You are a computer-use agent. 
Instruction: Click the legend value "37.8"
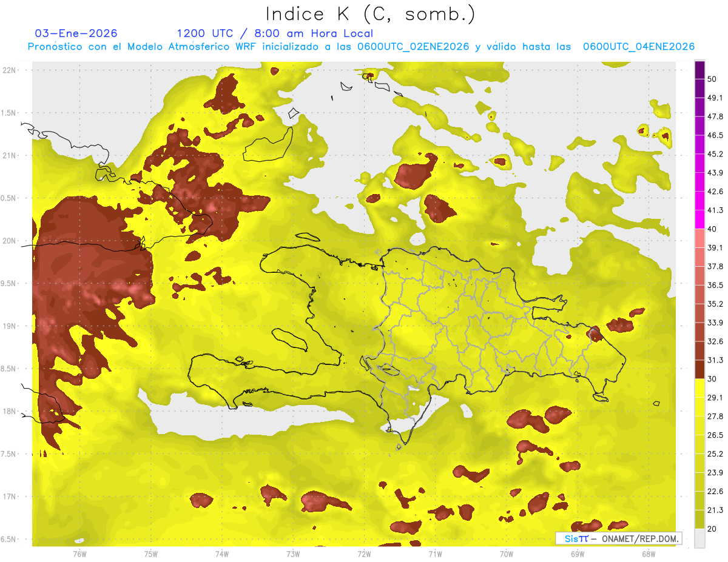click(x=716, y=267)
